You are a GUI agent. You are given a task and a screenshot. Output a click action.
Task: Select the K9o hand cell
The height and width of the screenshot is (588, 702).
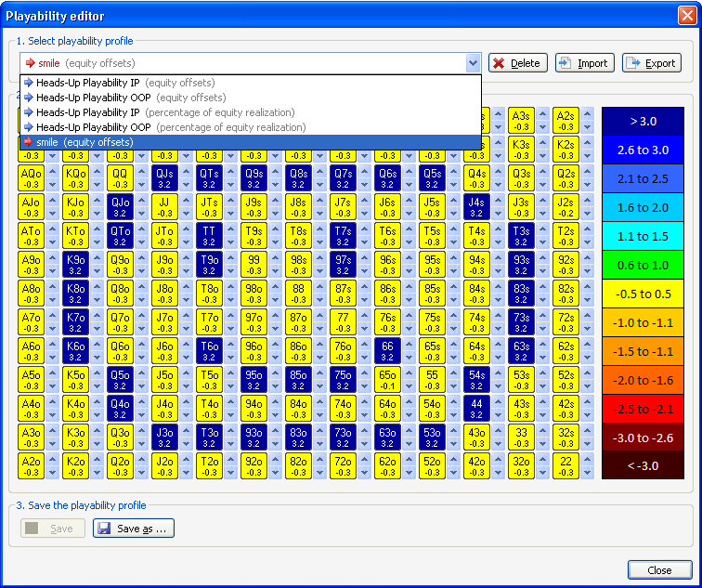(x=75, y=265)
